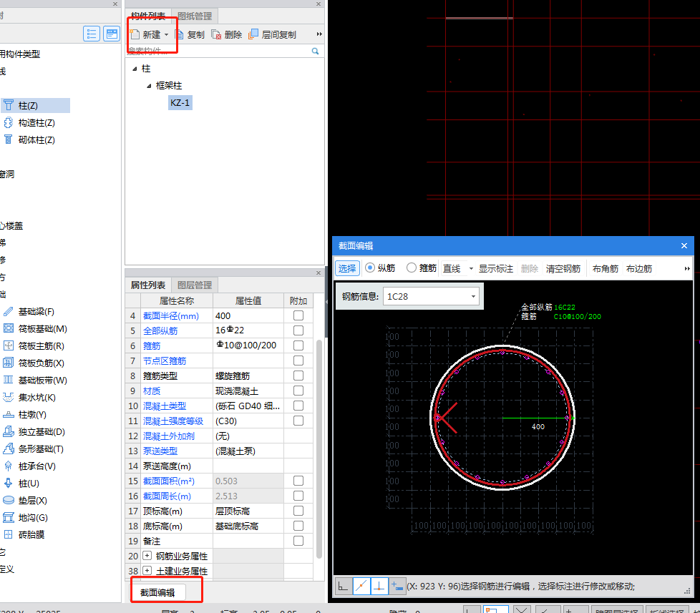Click the 复制 (copy) component icon
Viewport: 700px width, 613px height.
[180, 34]
